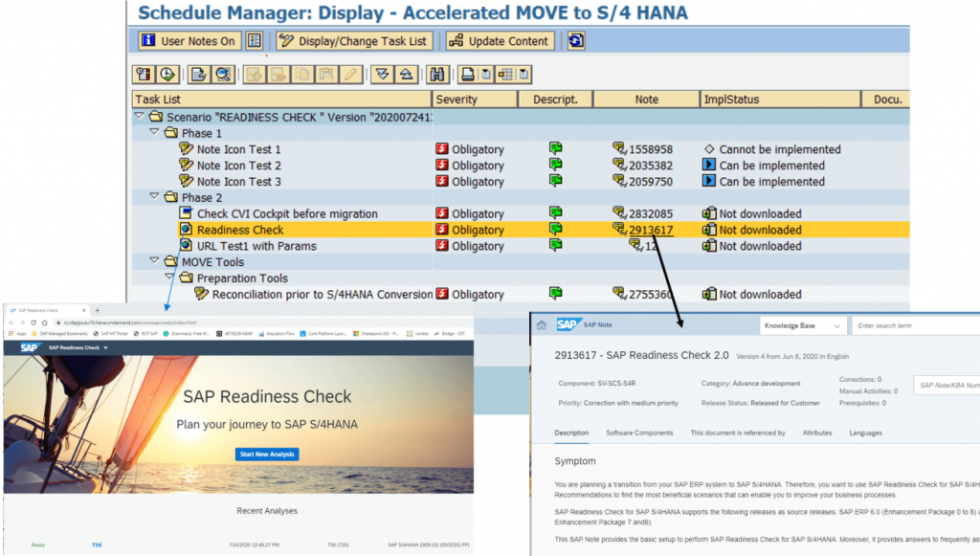
Task: Switch to the Attributes tab
Action: 817,433
